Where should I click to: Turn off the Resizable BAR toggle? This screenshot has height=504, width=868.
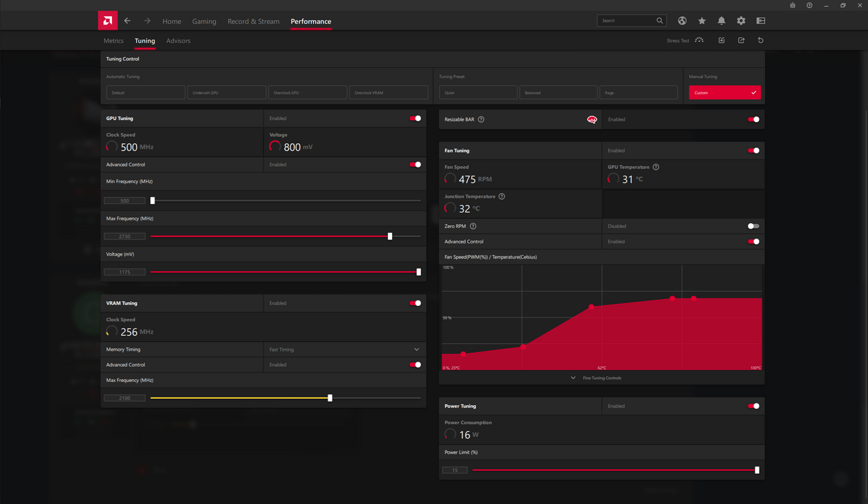pos(753,119)
